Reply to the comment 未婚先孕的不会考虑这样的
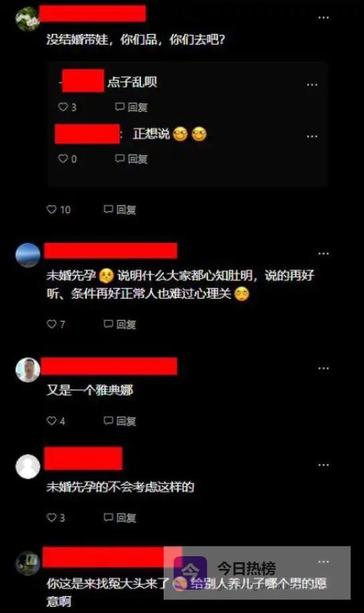Viewport: 364px width, 613px height. coord(120,518)
